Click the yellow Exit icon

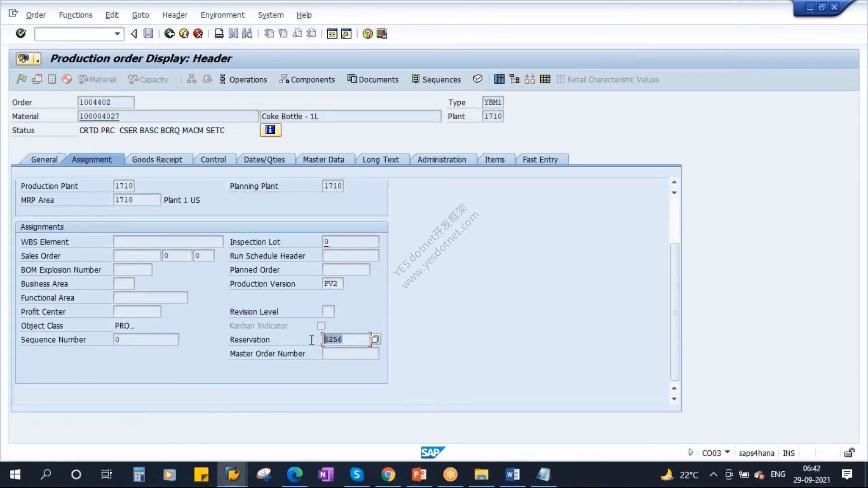(x=184, y=33)
